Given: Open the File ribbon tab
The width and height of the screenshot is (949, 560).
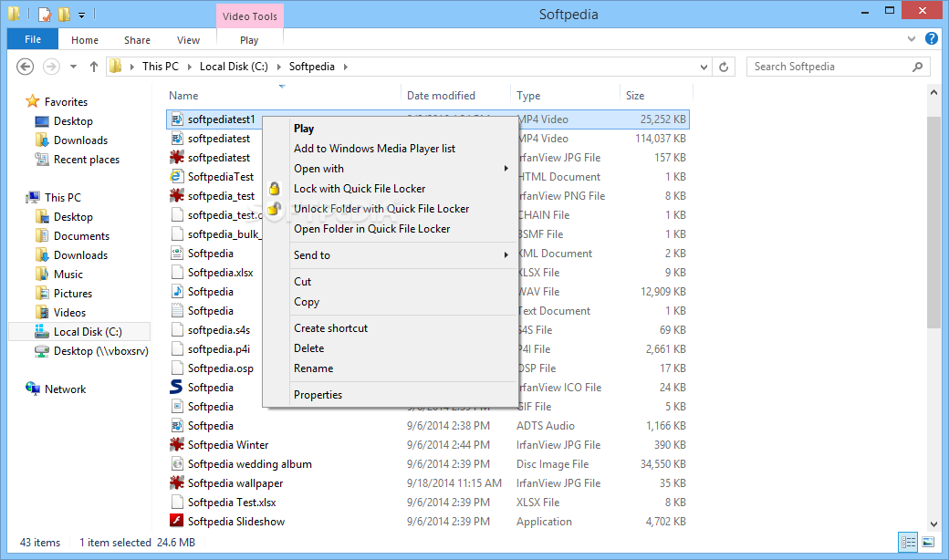Looking at the screenshot, I should pyautogui.click(x=33, y=39).
